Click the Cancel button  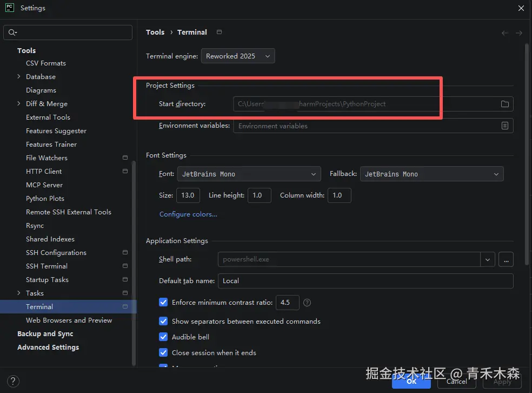tap(457, 382)
